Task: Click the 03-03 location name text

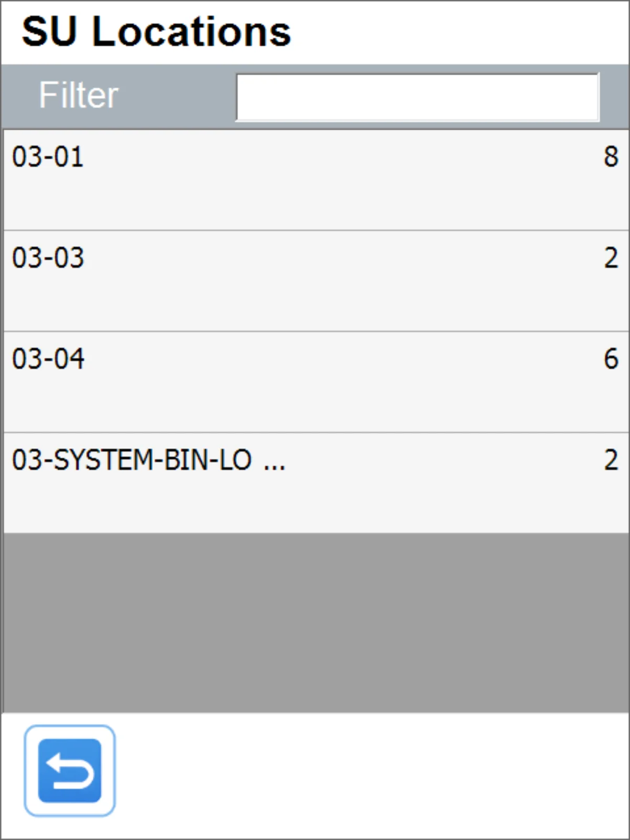Action: [x=48, y=258]
